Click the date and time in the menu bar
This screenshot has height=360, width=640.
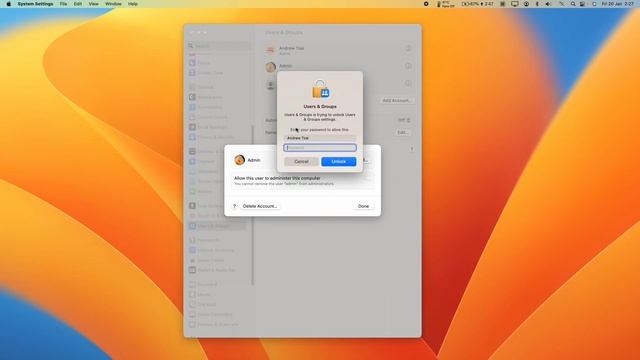(618, 4)
